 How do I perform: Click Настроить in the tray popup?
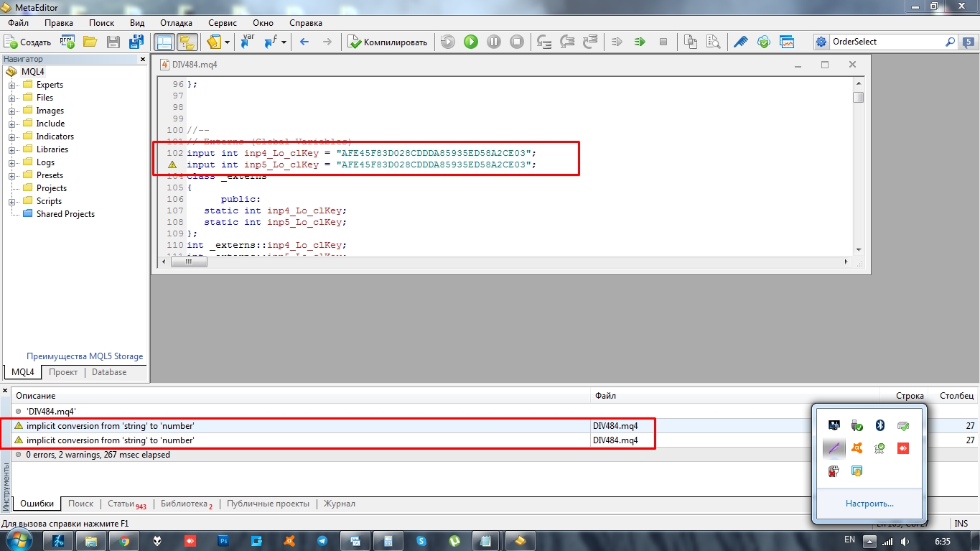click(x=869, y=504)
